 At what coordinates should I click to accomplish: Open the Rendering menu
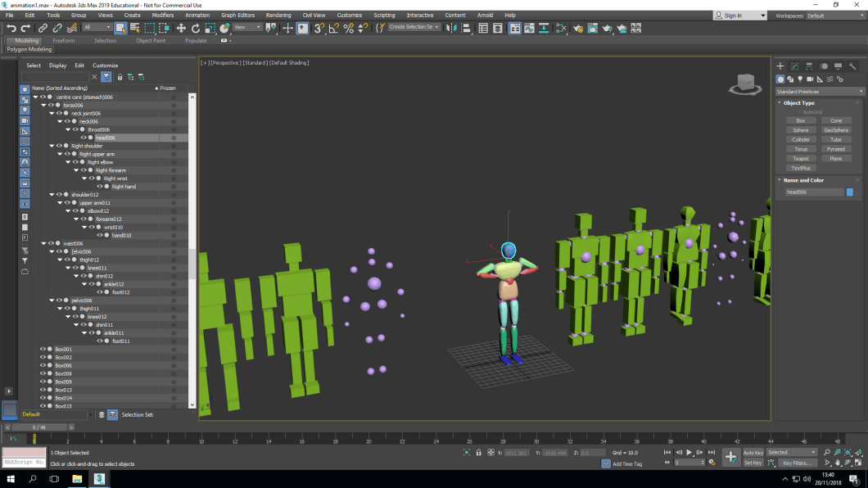point(278,15)
